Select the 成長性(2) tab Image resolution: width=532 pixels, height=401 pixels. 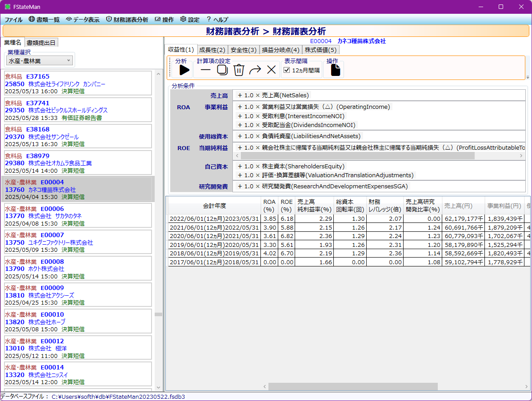pos(212,50)
